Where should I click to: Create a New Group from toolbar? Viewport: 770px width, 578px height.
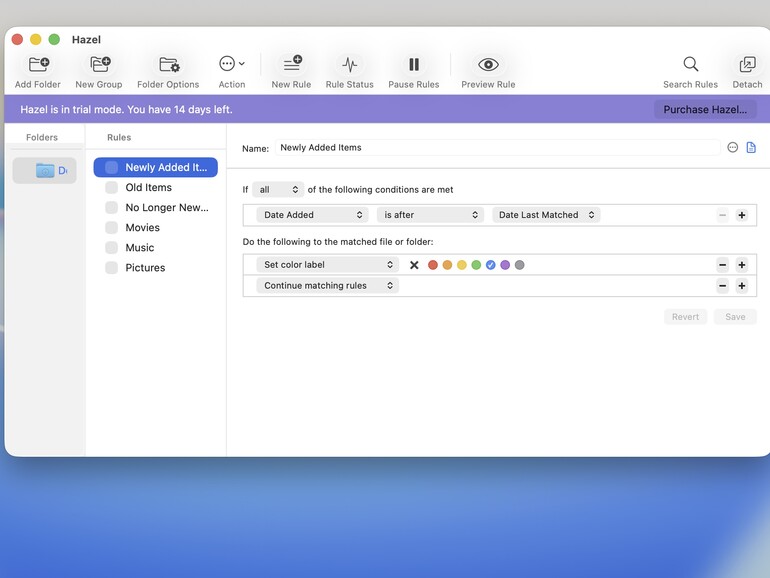100,64
